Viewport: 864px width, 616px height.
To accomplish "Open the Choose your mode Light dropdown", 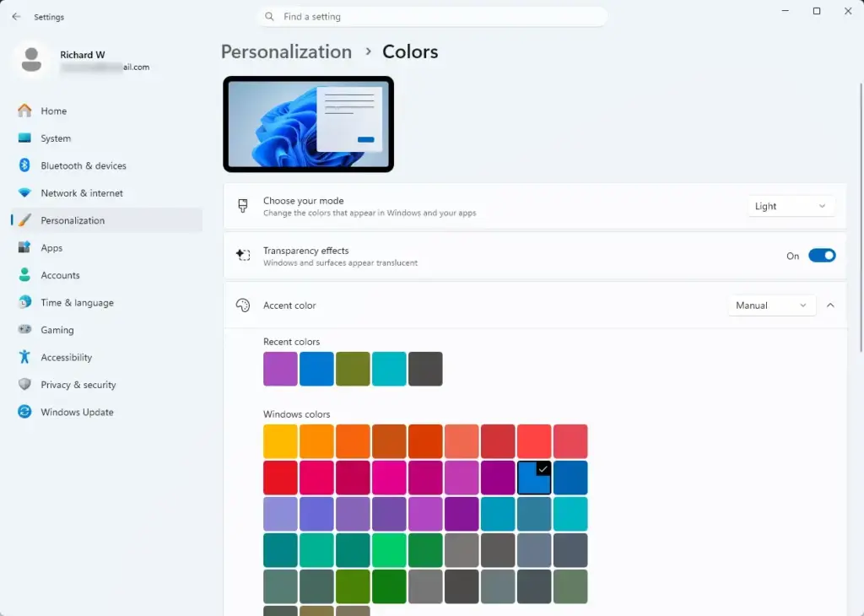I will [x=790, y=206].
